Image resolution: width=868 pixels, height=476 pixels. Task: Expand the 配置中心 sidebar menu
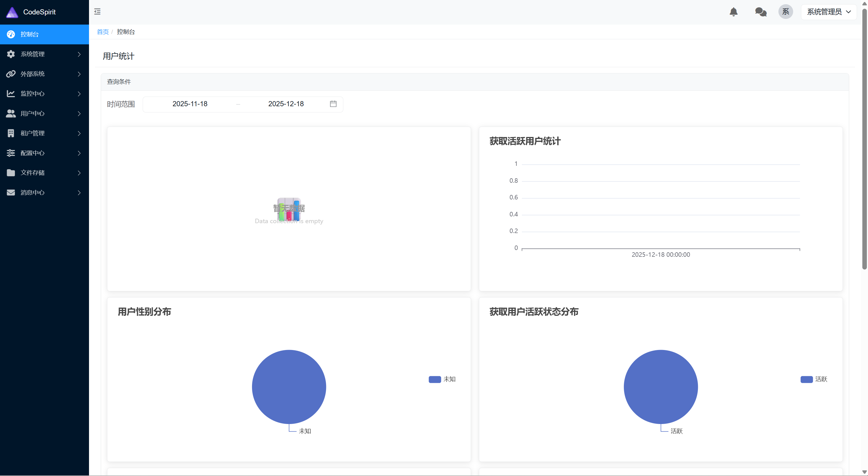point(44,153)
